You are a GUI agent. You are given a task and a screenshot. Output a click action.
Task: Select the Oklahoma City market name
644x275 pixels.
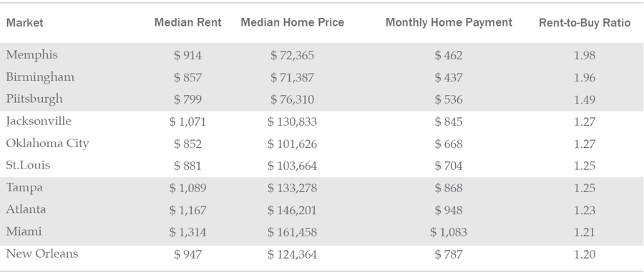48,144
